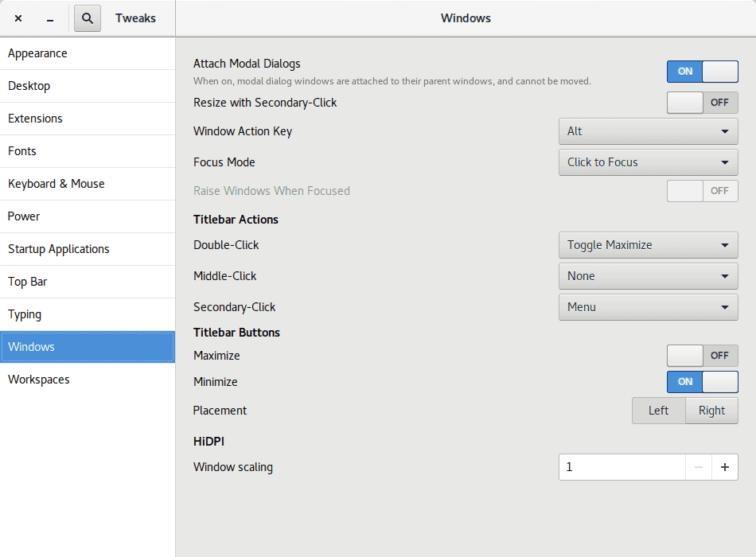The image size is (756, 557).
Task: Enable Resize with Secondary-Click switch
Action: [702, 103]
